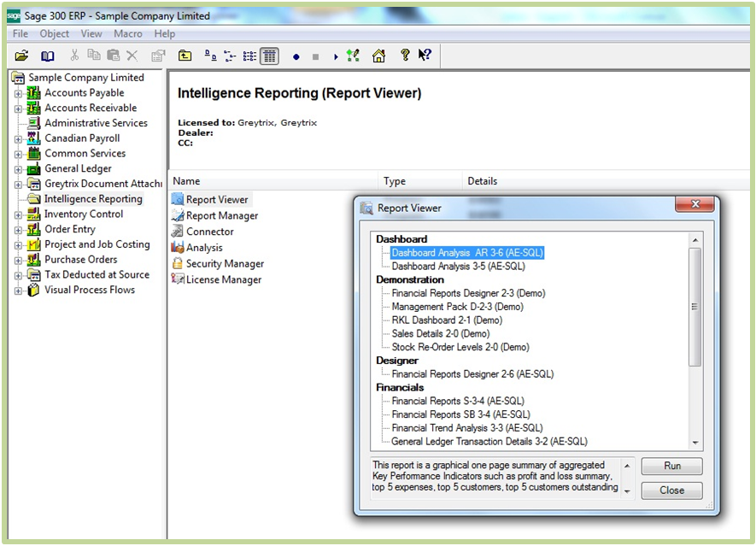
Task: Select Management Pack D-2-3 (Demo) report
Action: coord(457,307)
